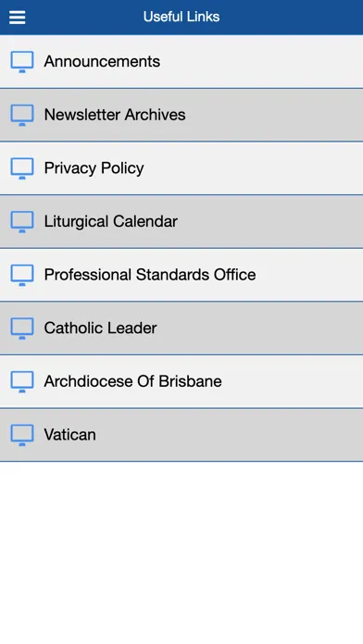The width and height of the screenshot is (363, 644).
Task: Select the Catholic Leader monitor icon
Action: point(22,328)
